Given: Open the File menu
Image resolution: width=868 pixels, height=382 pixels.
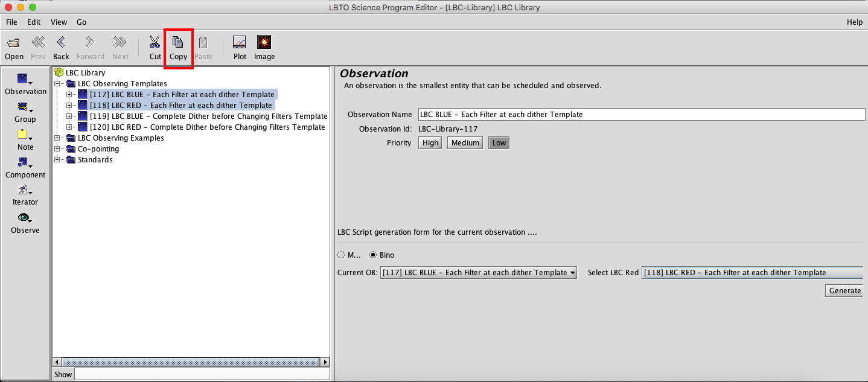Looking at the screenshot, I should point(11,22).
